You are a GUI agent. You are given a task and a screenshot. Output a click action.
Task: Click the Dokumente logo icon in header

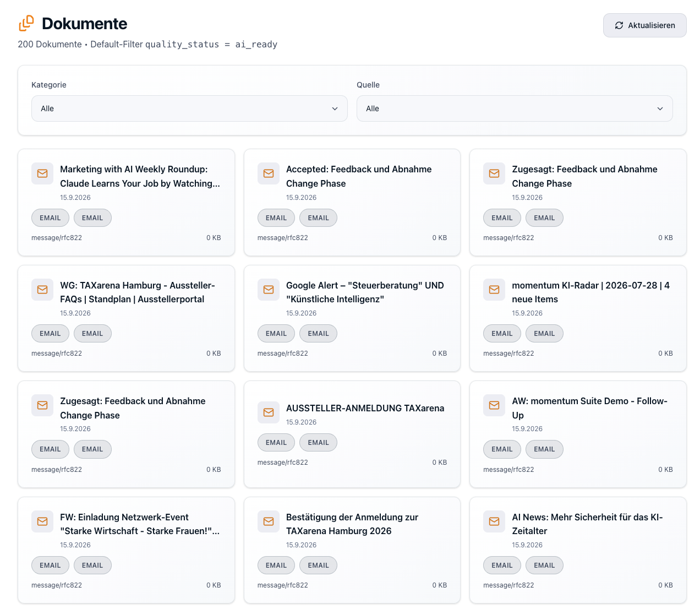[26, 23]
